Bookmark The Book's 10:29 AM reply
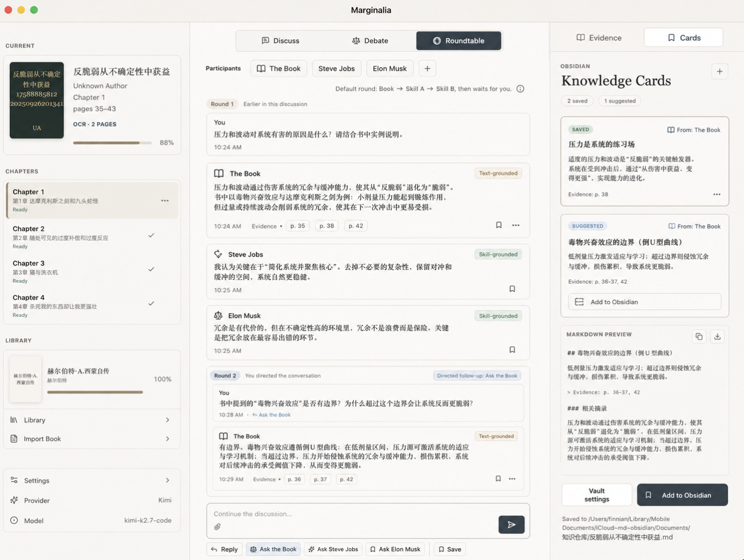This screenshot has height=560, width=744. (x=498, y=479)
